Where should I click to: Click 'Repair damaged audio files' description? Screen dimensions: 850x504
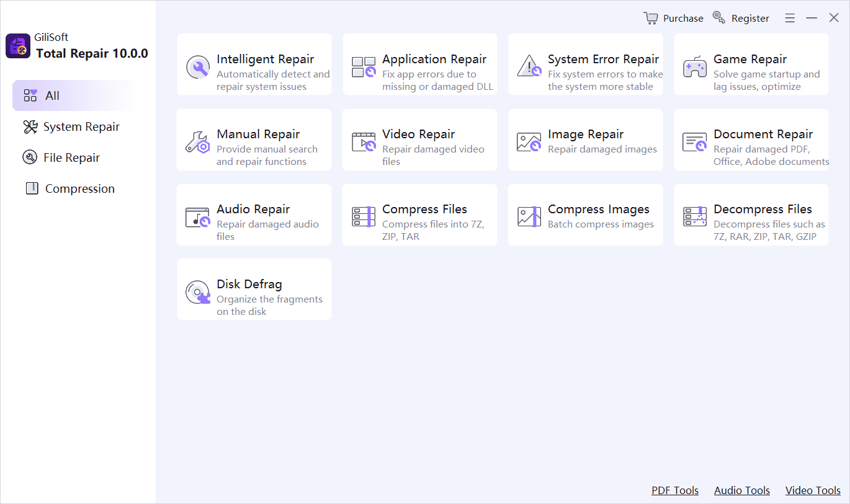click(x=267, y=231)
